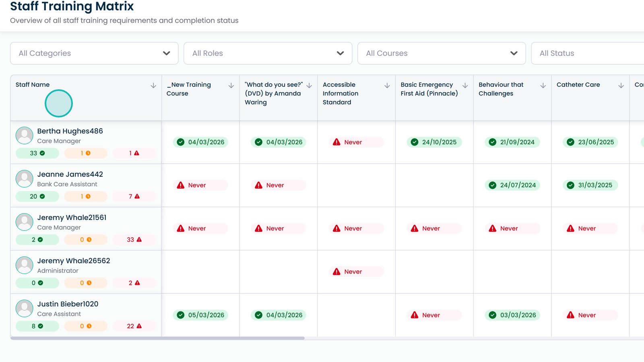Click Jeremy Whale26562 avatar icon
The height and width of the screenshot is (362, 644).
(x=25, y=265)
